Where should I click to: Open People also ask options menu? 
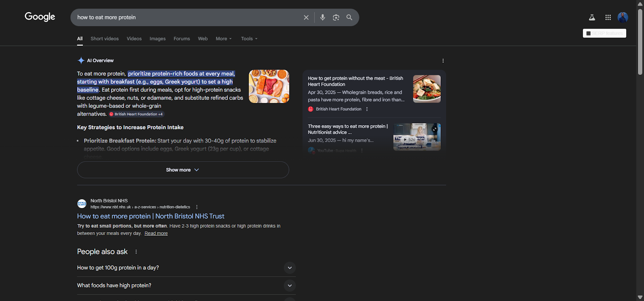point(136,252)
